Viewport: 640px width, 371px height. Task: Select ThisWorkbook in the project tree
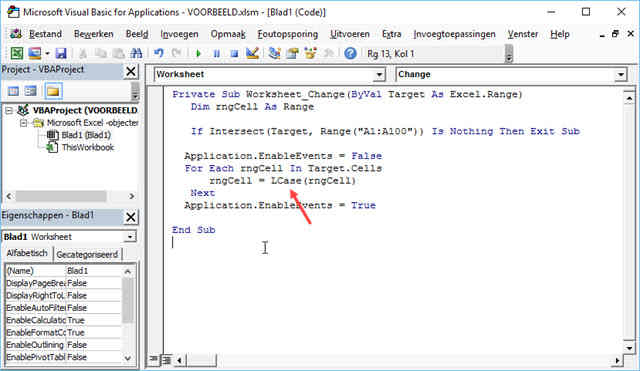click(x=87, y=147)
